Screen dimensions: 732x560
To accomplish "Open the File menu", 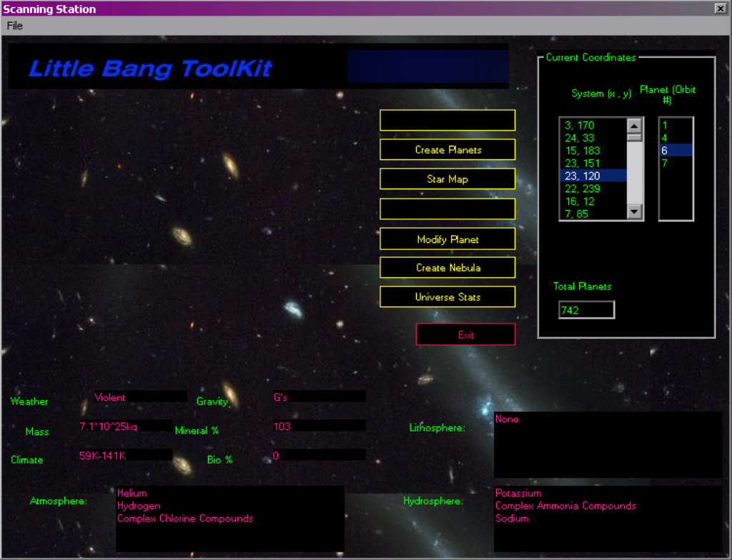I will tap(15, 26).
